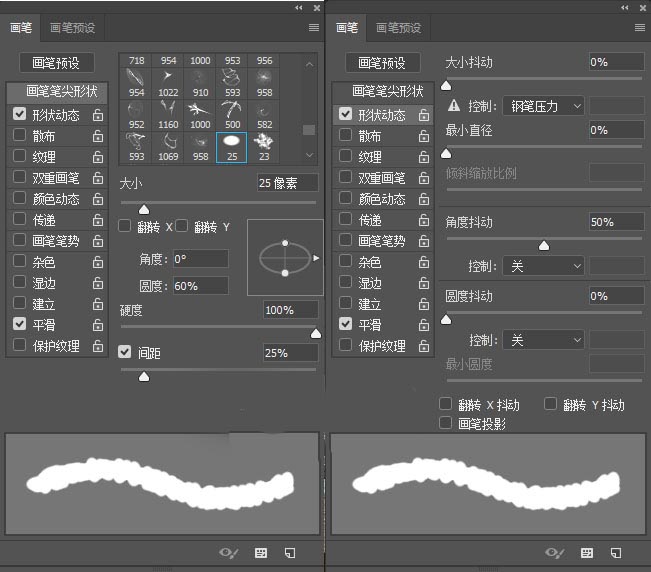
Task: Click the lock icon next to 散布 in left panel
Action: tap(98, 136)
